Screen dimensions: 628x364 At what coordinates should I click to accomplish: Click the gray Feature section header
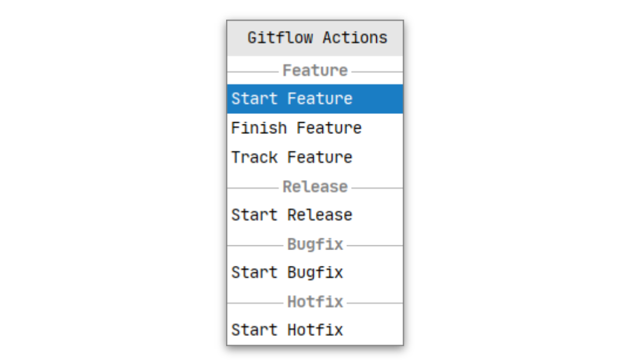pyautogui.click(x=315, y=71)
